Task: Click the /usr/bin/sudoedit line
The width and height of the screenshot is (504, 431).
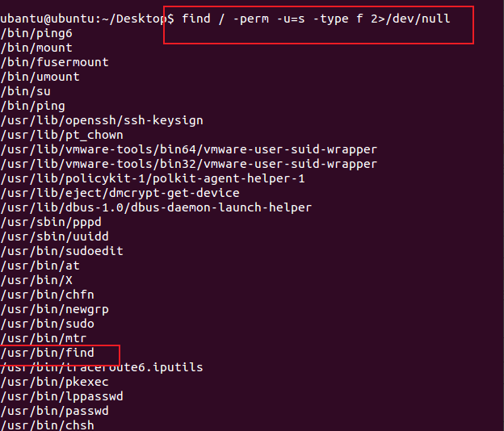Action: 62,251
